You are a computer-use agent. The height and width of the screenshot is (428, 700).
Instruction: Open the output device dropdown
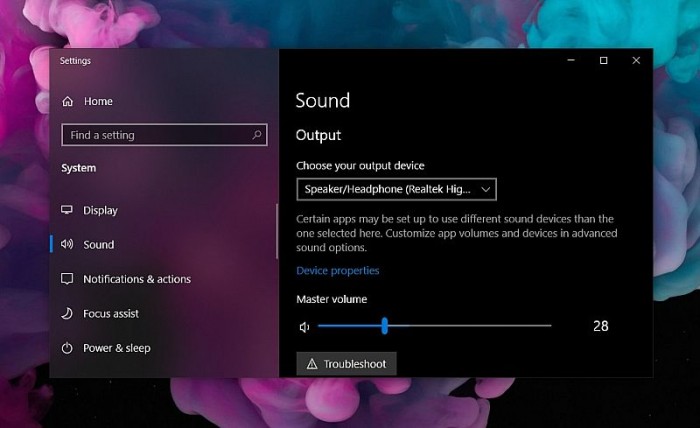pyautogui.click(x=396, y=189)
